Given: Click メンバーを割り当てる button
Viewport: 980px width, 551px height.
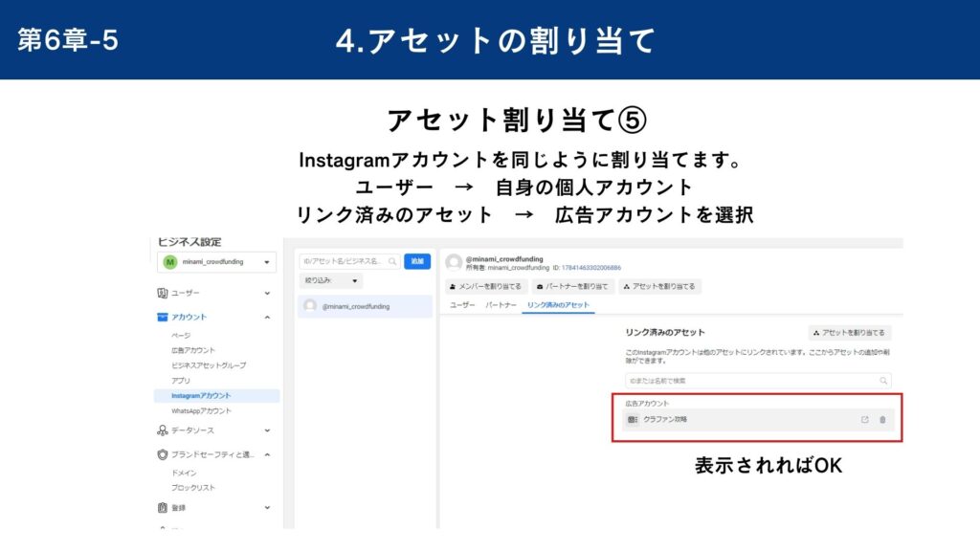Looking at the screenshot, I should [485, 287].
